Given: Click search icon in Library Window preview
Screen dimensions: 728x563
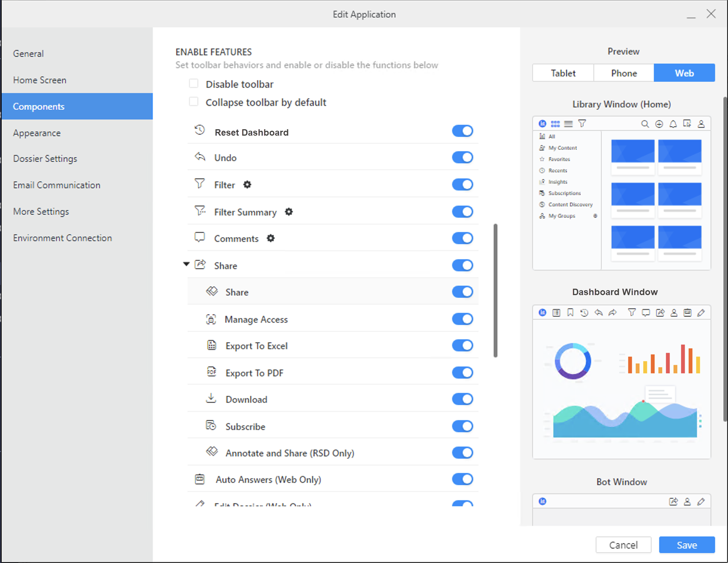Looking at the screenshot, I should click(x=645, y=124).
